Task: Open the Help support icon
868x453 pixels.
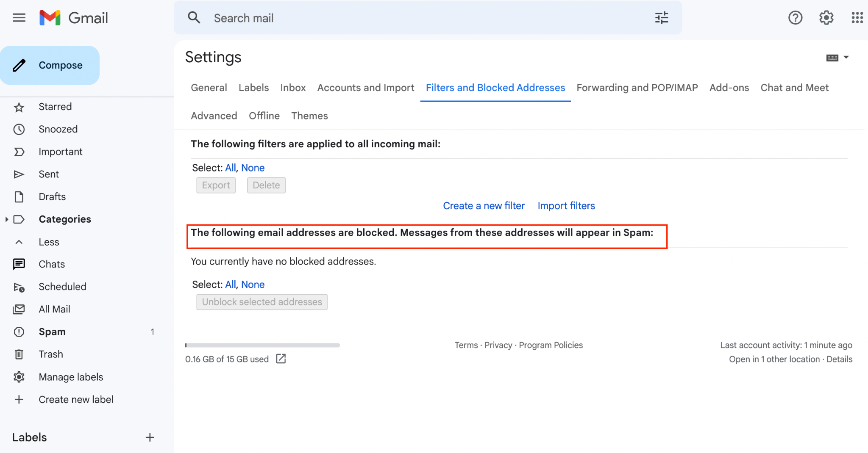Action: point(795,18)
